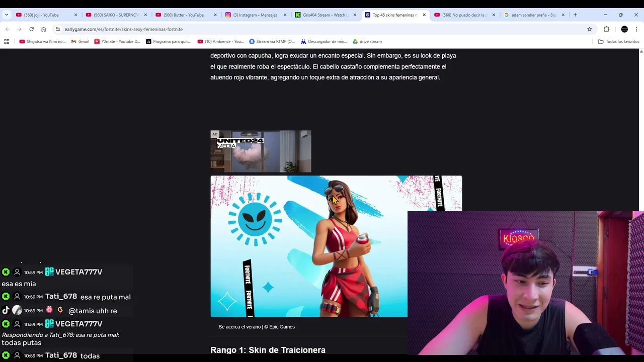Open the drive stream bookmark
The image size is (644, 362).
point(367,41)
